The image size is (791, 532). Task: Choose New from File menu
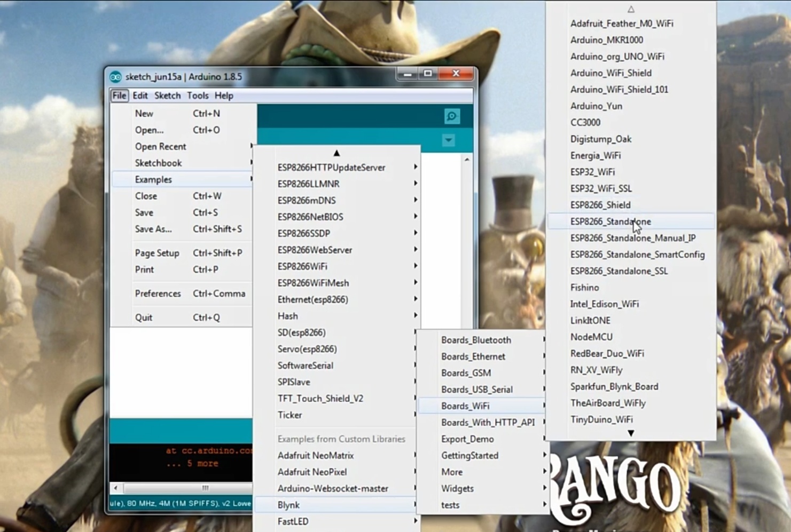pos(182,113)
